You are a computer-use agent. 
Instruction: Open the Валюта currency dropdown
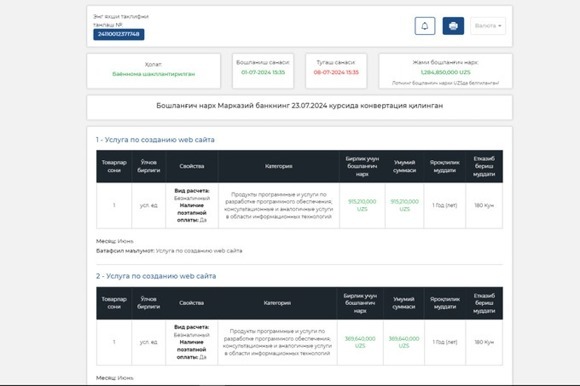tap(488, 26)
